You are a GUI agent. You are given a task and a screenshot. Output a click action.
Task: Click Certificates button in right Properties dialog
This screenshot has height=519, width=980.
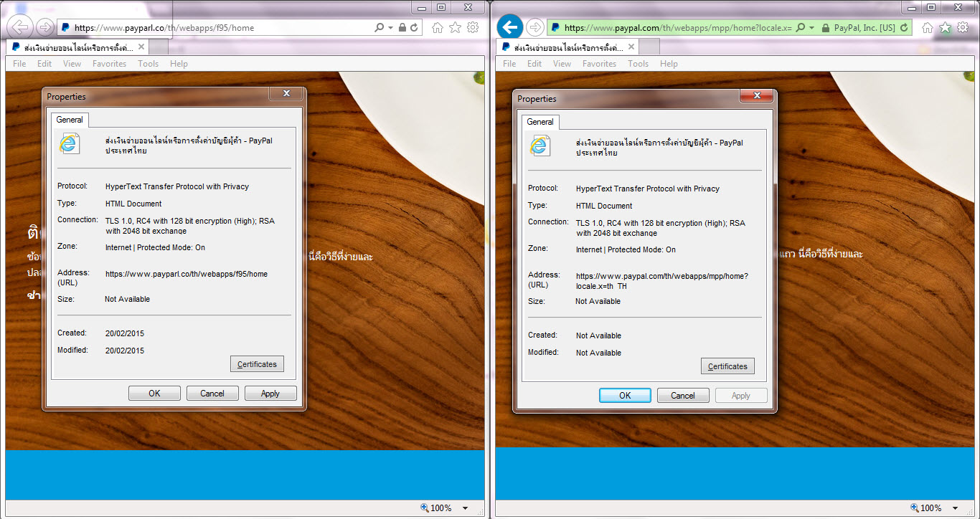pyautogui.click(x=727, y=366)
